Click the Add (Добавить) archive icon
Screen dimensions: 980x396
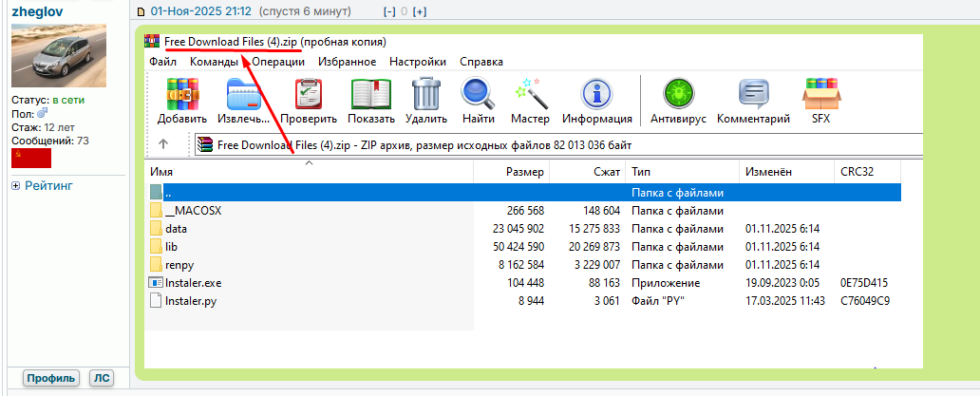(x=182, y=95)
